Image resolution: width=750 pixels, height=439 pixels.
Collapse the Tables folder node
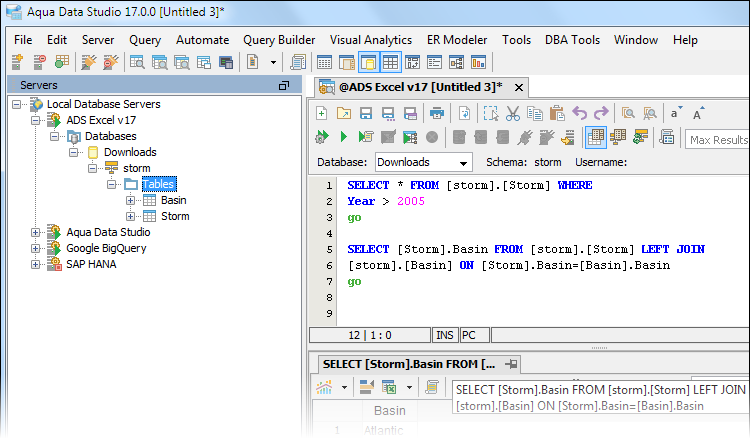click(111, 184)
